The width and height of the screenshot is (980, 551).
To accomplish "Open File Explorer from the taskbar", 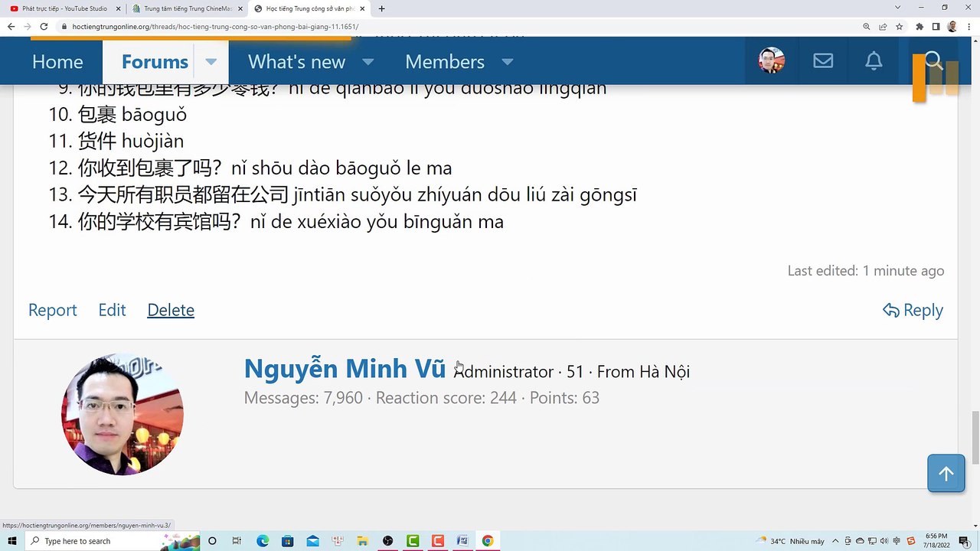I will point(362,541).
